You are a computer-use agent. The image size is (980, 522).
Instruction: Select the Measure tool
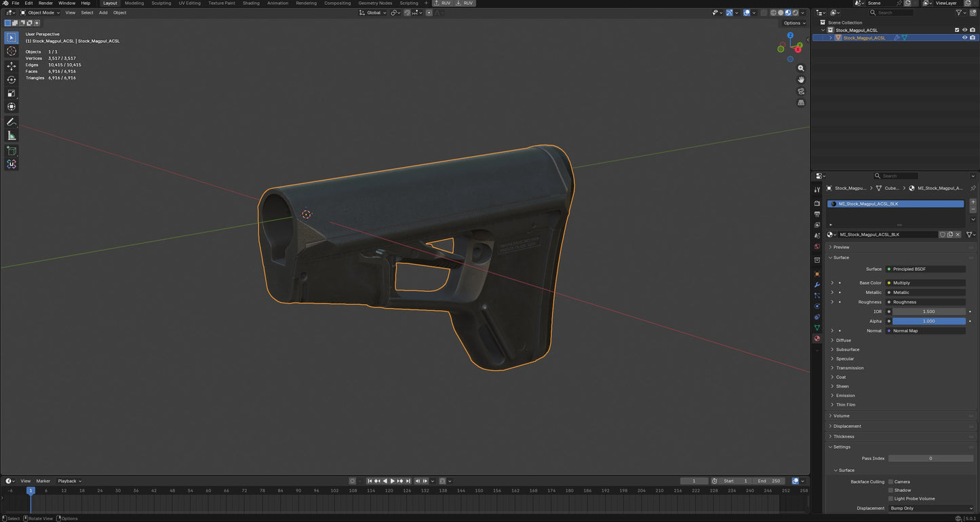[12, 136]
